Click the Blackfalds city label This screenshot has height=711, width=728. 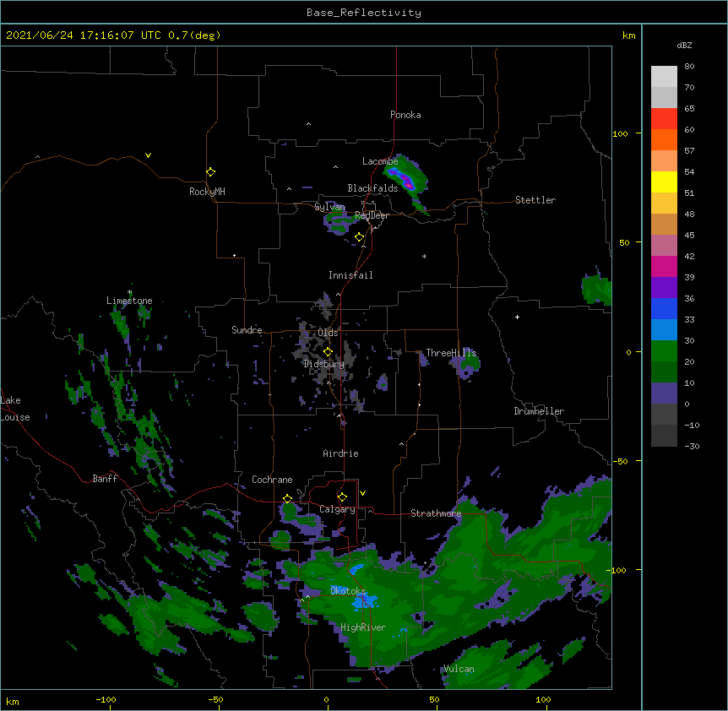[372, 188]
